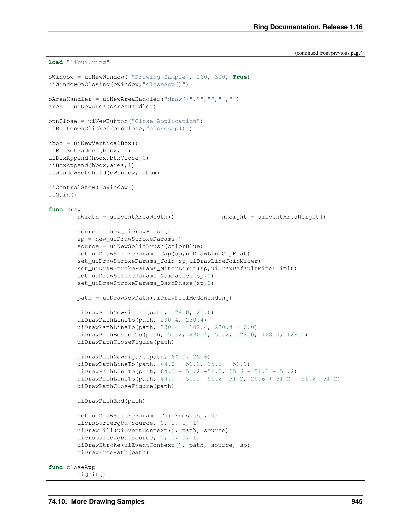
Task: Click the "Close Application" button label string
Action: pos(166,121)
